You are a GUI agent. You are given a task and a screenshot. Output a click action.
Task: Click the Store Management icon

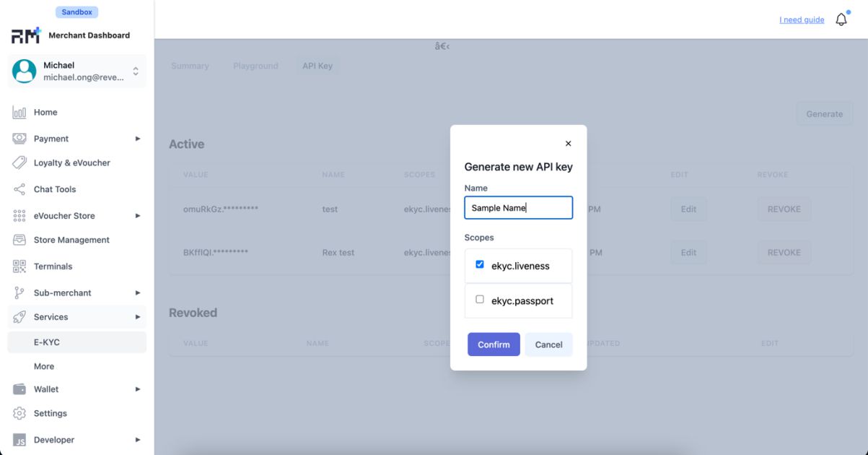[19, 240]
